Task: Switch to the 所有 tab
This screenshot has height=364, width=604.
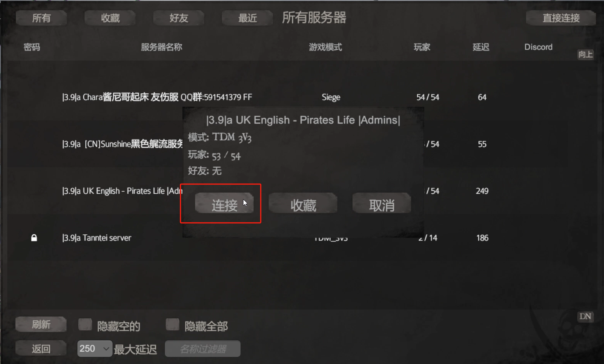Action: point(41,18)
